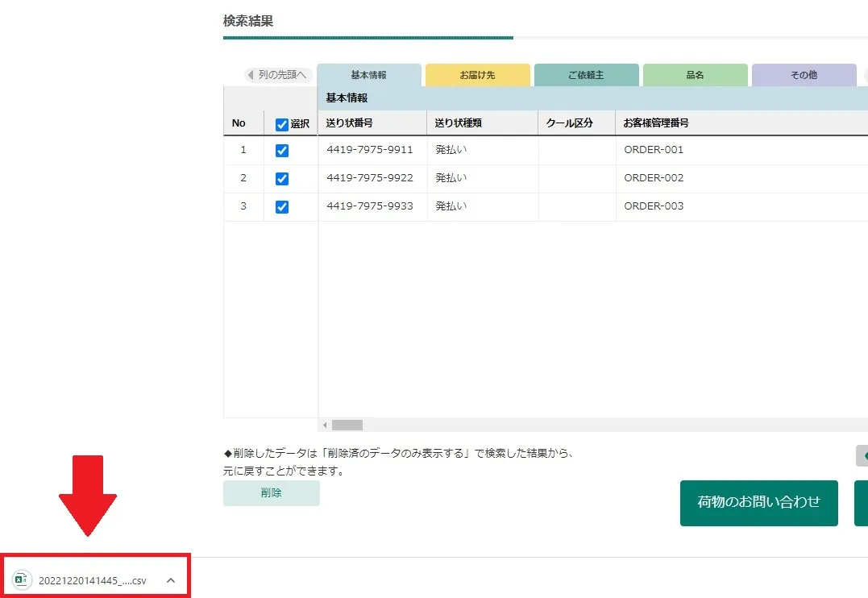Switch to the その他 tab
The image size is (868, 598).
pyautogui.click(x=804, y=75)
